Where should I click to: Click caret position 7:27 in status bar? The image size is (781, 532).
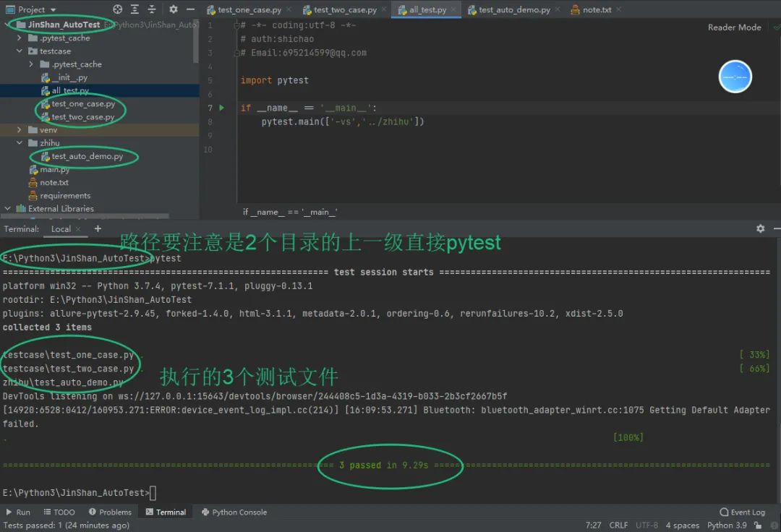tap(593, 525)
